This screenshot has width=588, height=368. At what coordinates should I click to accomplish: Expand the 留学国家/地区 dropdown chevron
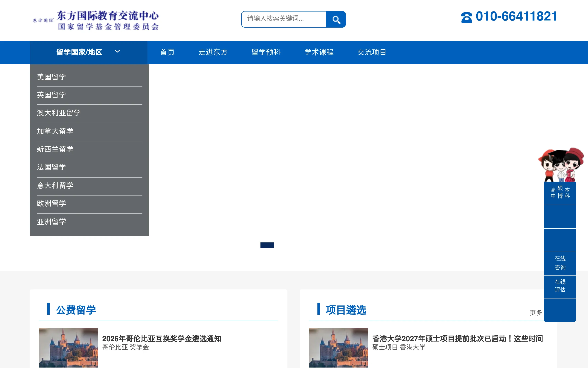(117, 51)
